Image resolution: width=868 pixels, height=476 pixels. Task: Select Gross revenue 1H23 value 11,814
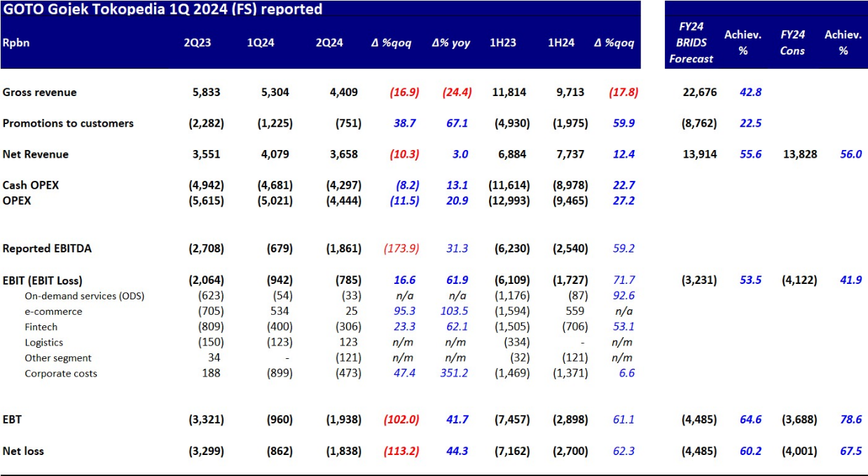tap(509, 93)
